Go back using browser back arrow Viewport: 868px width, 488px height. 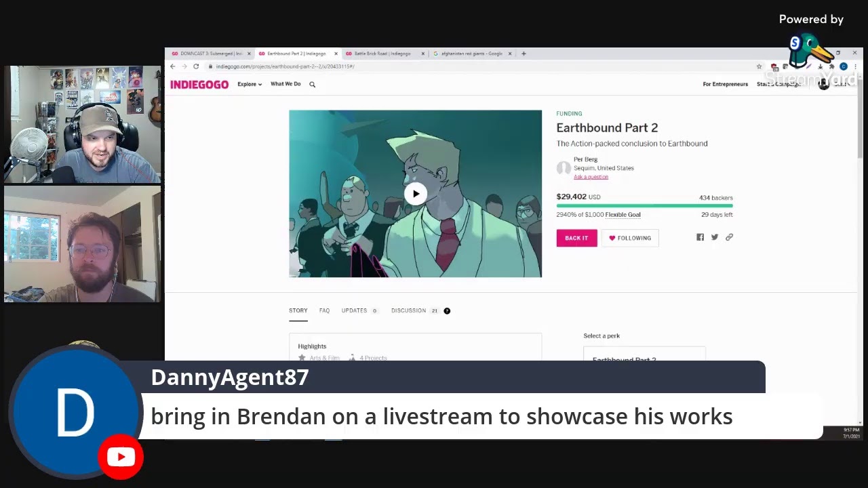173,66
